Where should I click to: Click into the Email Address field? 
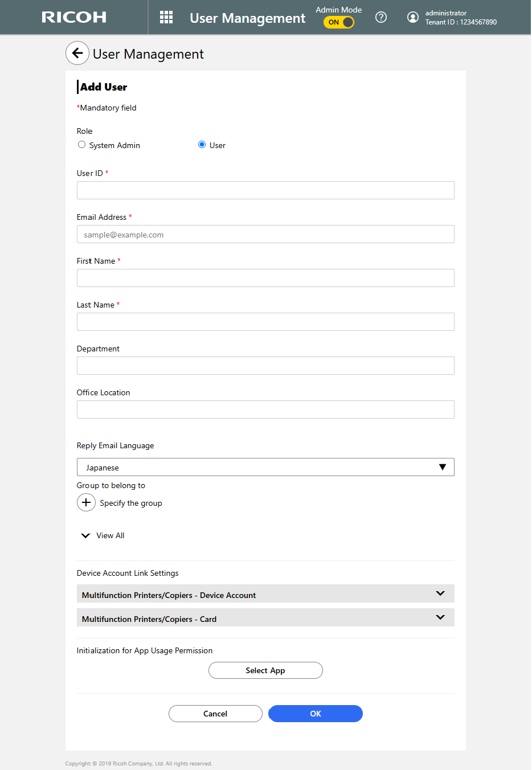[265, 234]
